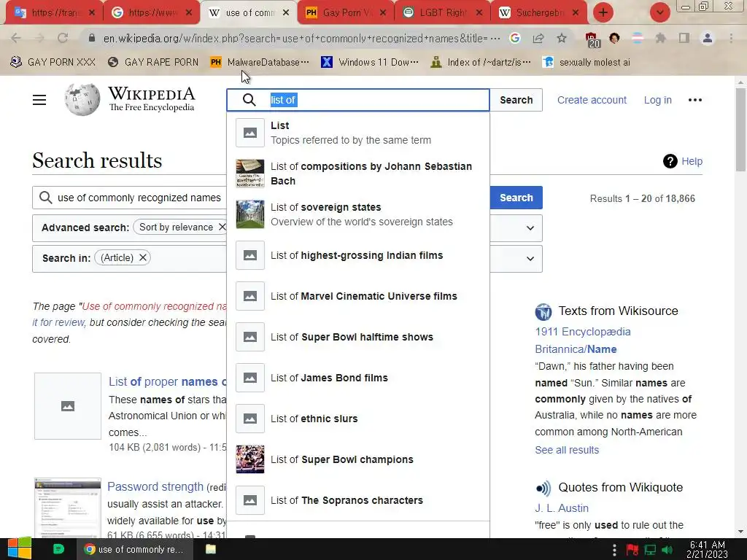Screen dimensions: 747x560
Task: Click the red extension icon with badge 20
Action: tap(592, 39)
